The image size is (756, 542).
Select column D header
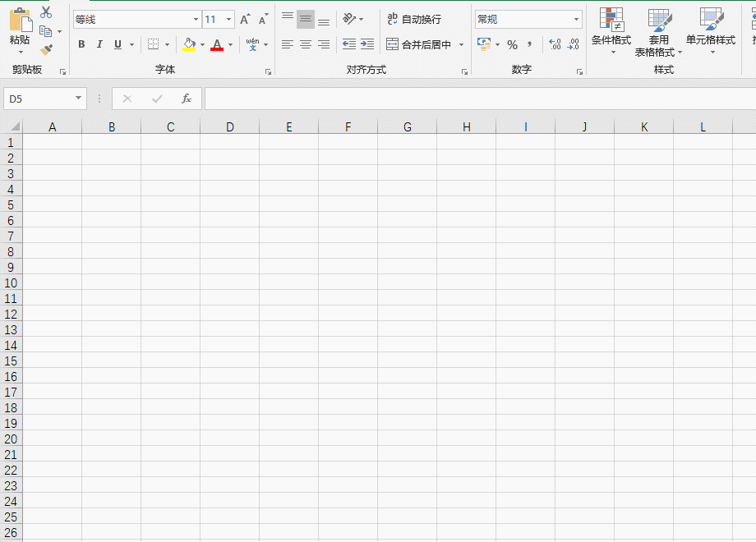click(230, 126)
